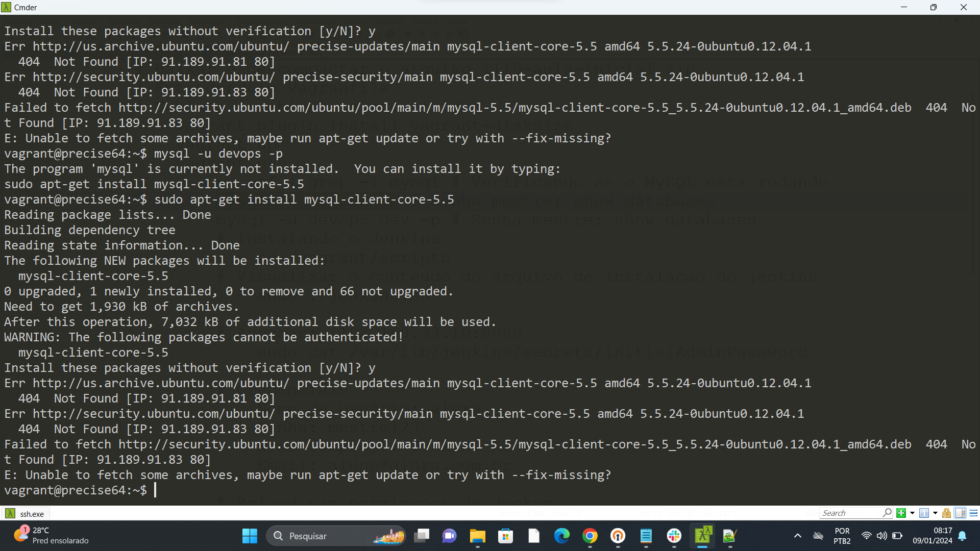
Task: Toggle the alternative mode pane icon
Action: click(x=960, y=513)
